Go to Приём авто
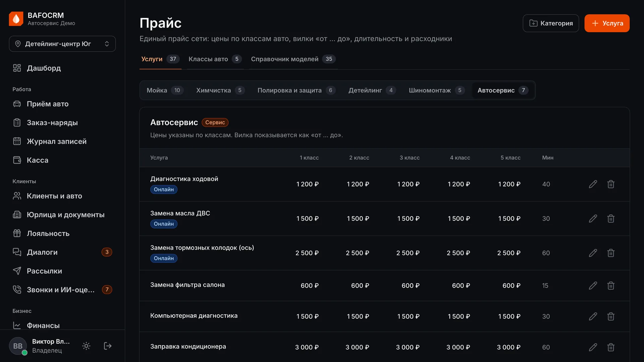 click(x=62, y=104)
